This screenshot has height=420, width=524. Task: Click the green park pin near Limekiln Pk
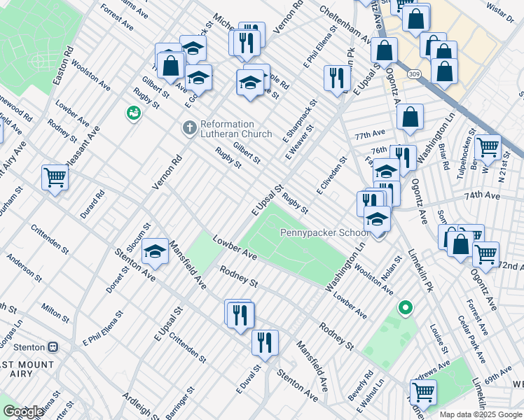(x=406, y=308)
